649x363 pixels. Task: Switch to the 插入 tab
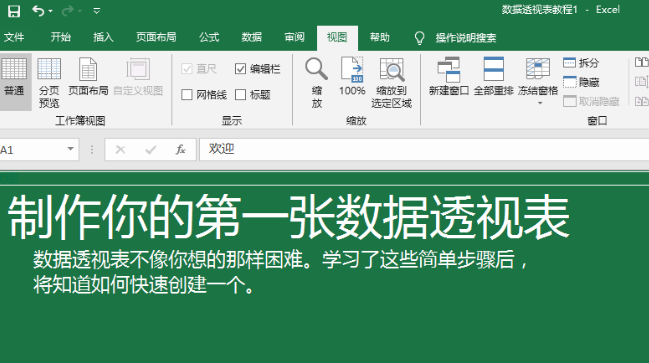(x=103, y=37)
